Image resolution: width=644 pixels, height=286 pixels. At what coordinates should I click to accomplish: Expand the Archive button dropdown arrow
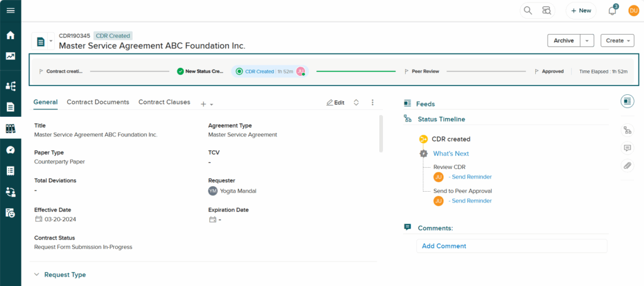click(587, 41)
